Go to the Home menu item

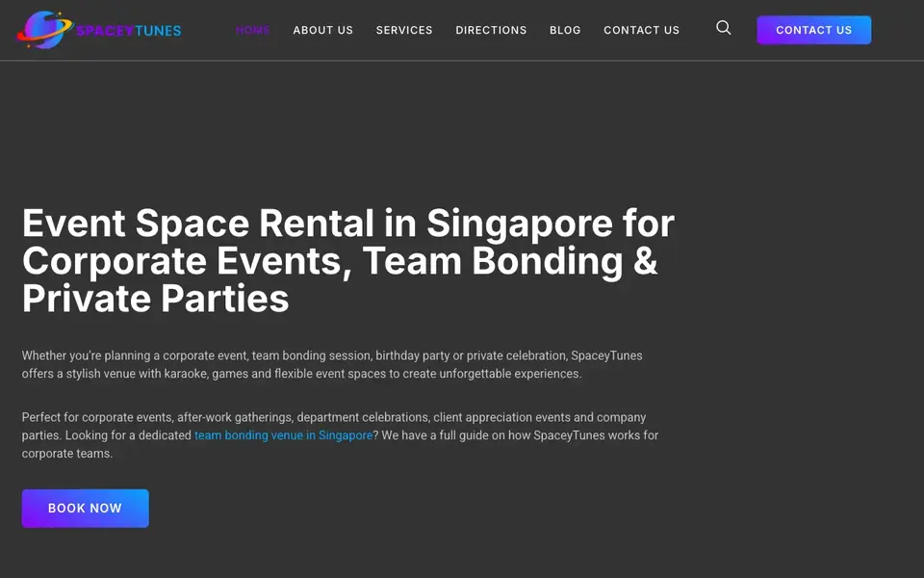[x=253, y=30]
